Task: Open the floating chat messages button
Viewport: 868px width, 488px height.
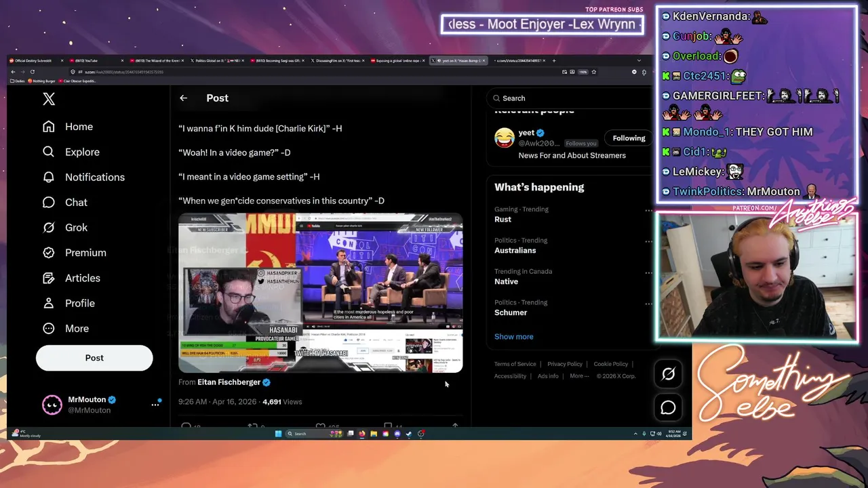Action: [668, 407]
